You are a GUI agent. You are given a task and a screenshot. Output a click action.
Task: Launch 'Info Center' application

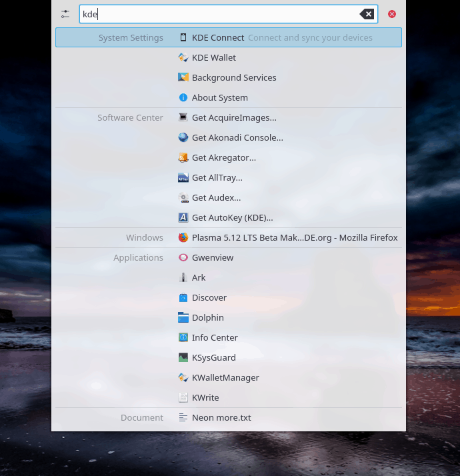(215, 337)
